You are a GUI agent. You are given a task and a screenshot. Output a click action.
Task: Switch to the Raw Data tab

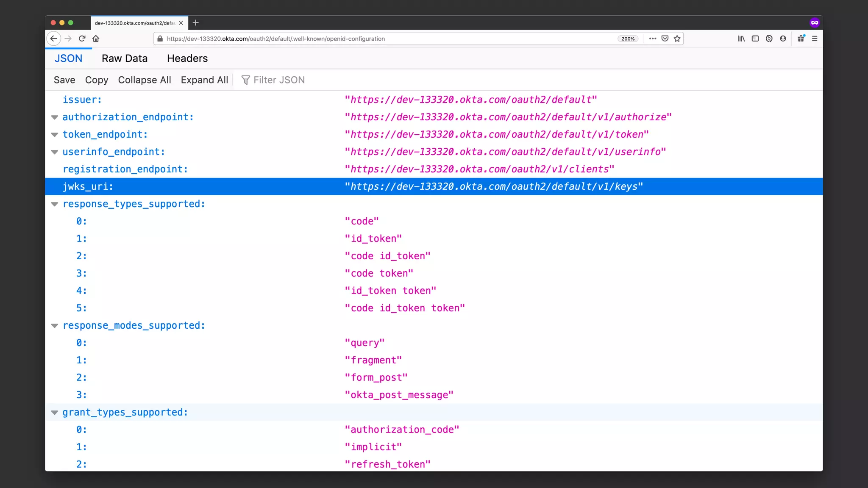(x=125, y=58)
